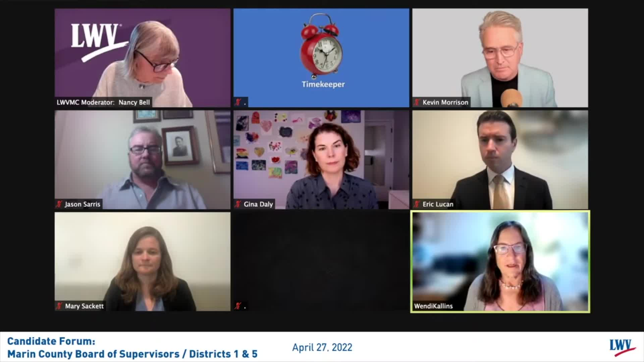Select Eric Lucan's video tile

[x=500, y=160]
